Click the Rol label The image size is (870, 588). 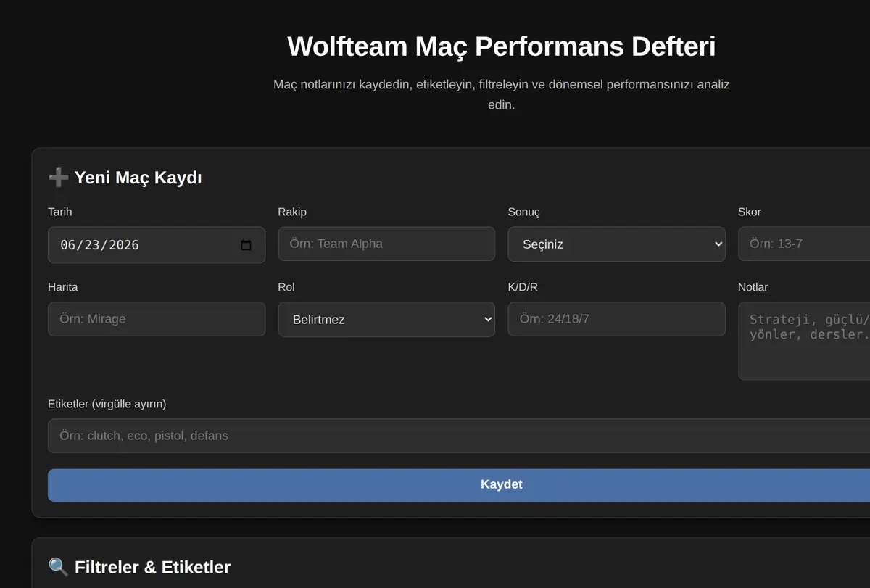(286, 287)
